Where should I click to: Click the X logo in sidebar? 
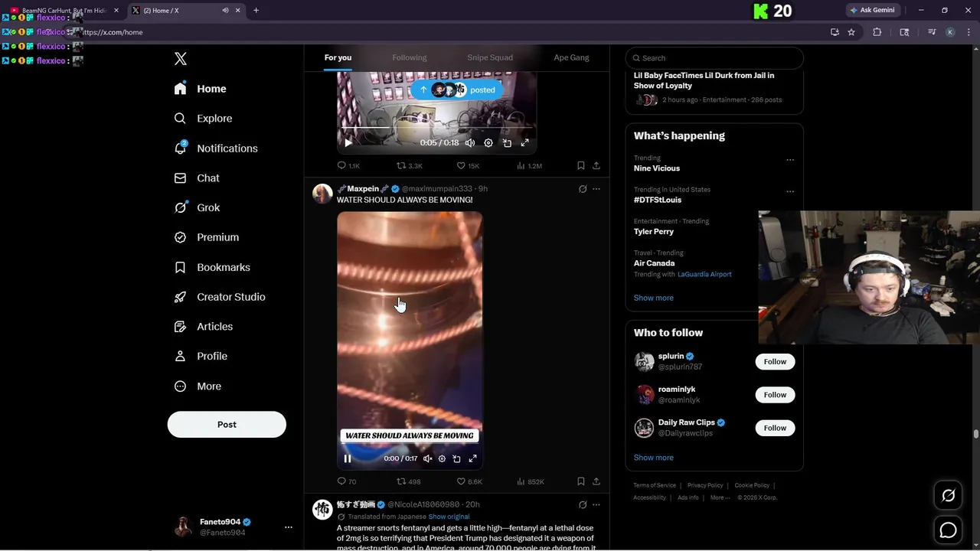point(181,59)
